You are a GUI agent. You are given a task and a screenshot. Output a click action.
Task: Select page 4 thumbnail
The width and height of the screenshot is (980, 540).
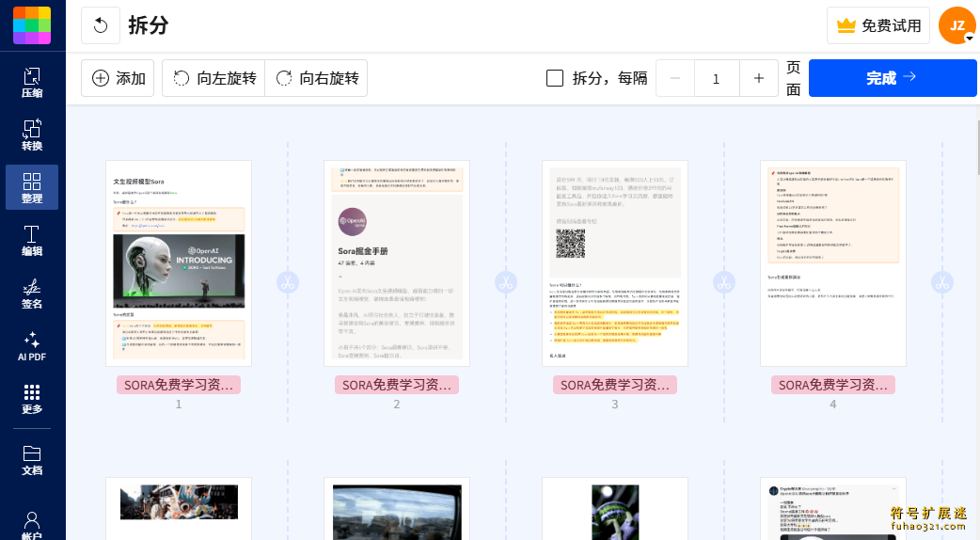click(833, 263)
